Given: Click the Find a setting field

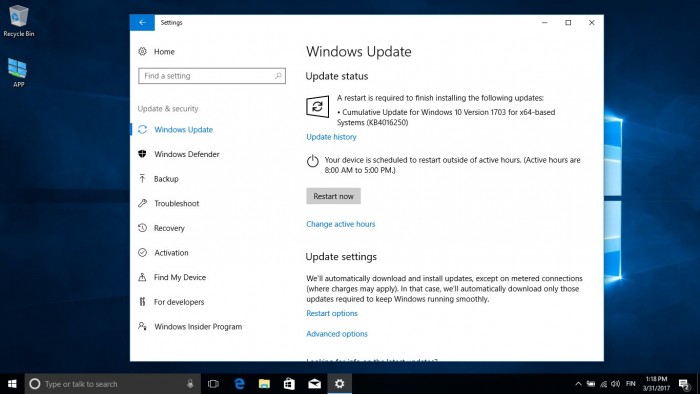Looking at the screenshot, I should tap(212, 76).
